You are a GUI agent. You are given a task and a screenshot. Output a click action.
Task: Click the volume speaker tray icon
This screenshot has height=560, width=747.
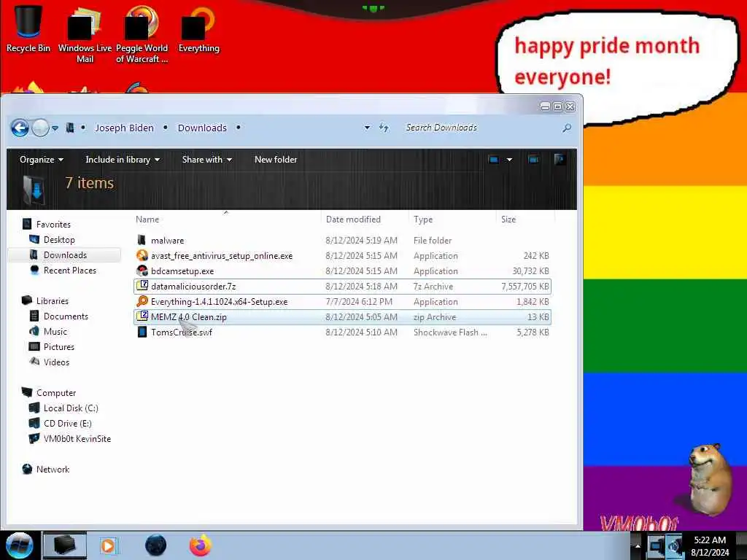(673, 545)
